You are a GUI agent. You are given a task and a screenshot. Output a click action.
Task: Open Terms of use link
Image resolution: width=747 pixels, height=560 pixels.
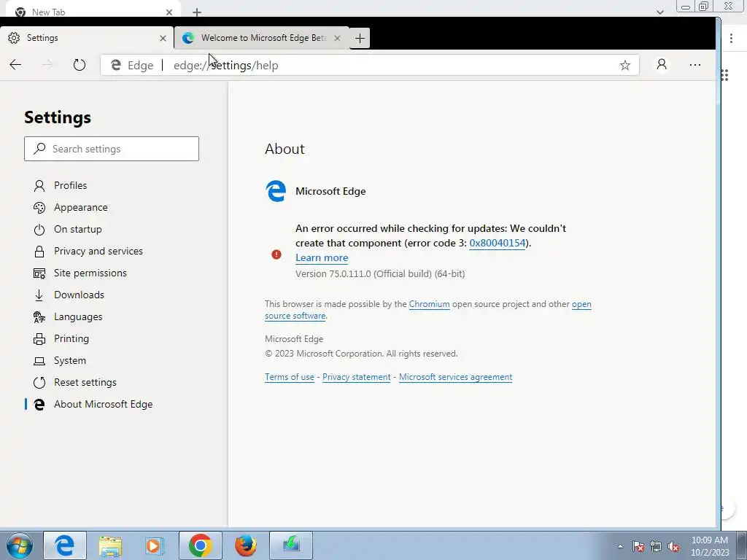tap(289, 377)
